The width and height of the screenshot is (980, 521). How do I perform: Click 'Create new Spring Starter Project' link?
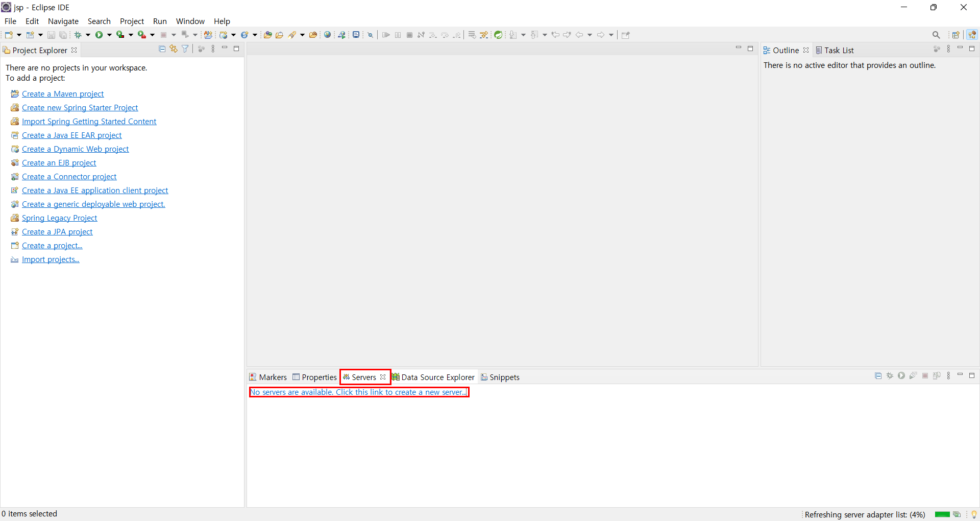click(80, 108)
